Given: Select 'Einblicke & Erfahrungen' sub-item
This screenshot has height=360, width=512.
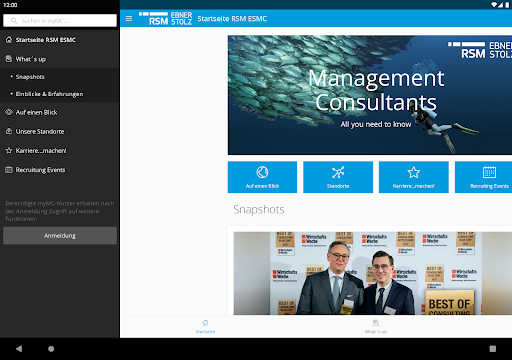Looking at the screenshot, I should [60, 94].
